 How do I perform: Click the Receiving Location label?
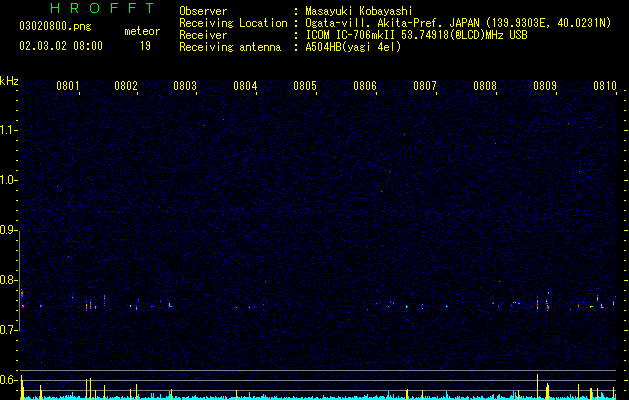pos(233,23)
